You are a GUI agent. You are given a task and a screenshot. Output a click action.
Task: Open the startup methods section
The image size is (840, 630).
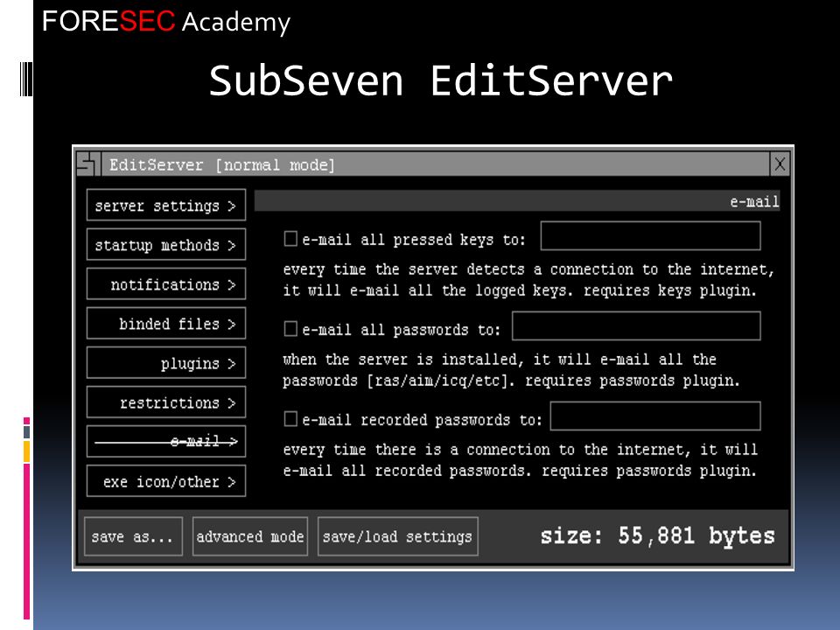166,245
